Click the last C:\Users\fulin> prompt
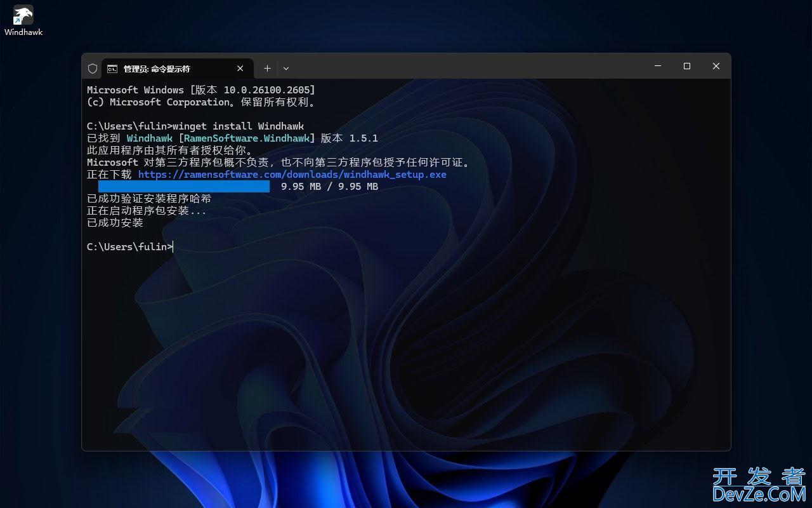The image size is (812, 508). click(x=129, y=247)
